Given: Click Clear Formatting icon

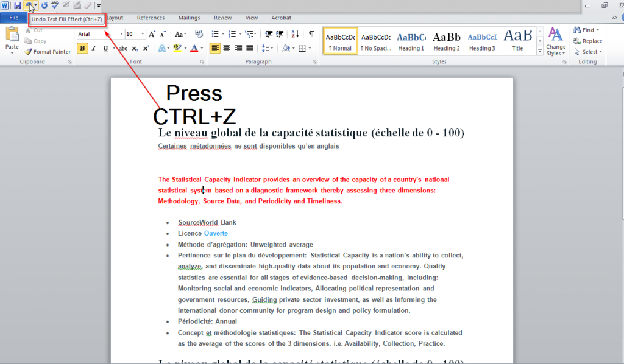Looking at the screenshot, I should pos(199,34).
